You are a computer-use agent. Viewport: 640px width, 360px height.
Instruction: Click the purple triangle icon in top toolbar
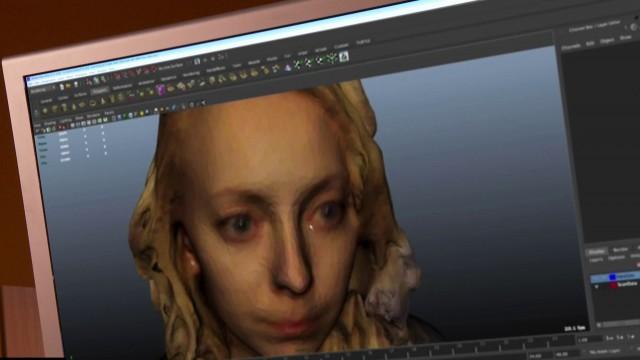pyautogui.click(x=287, y=67)
